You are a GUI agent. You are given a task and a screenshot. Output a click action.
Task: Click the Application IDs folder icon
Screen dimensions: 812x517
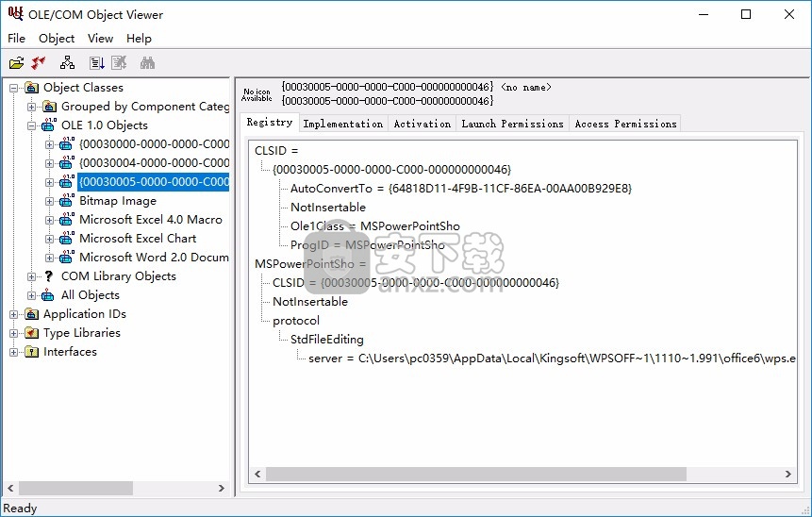click(x=31, y=314)
